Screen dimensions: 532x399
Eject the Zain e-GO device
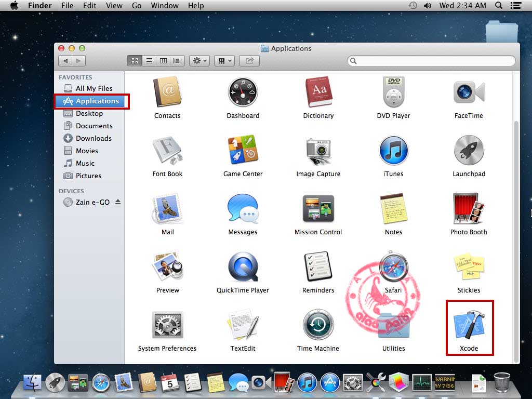point(118,202)
